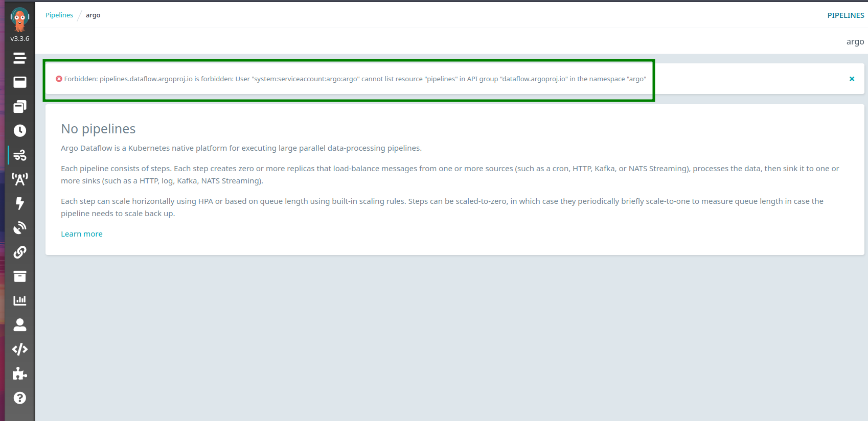Open Event Sources satellite dish icon
868x421 pixels.
[x=20, y=228]
